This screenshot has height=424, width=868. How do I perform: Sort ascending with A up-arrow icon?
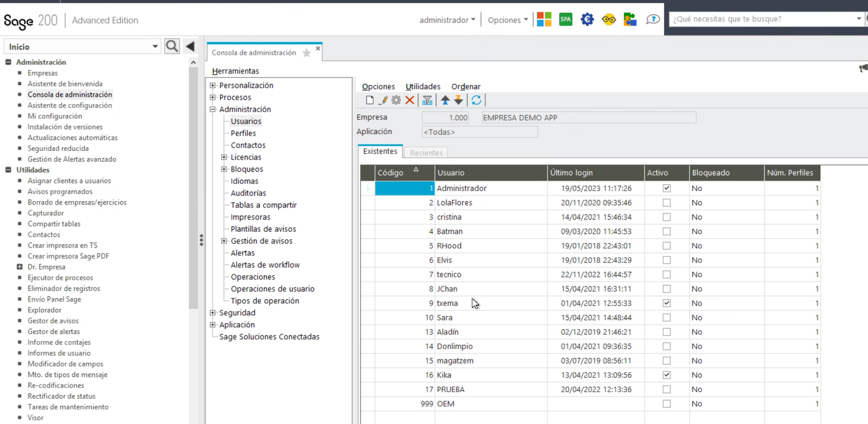[x=445, y=100]
